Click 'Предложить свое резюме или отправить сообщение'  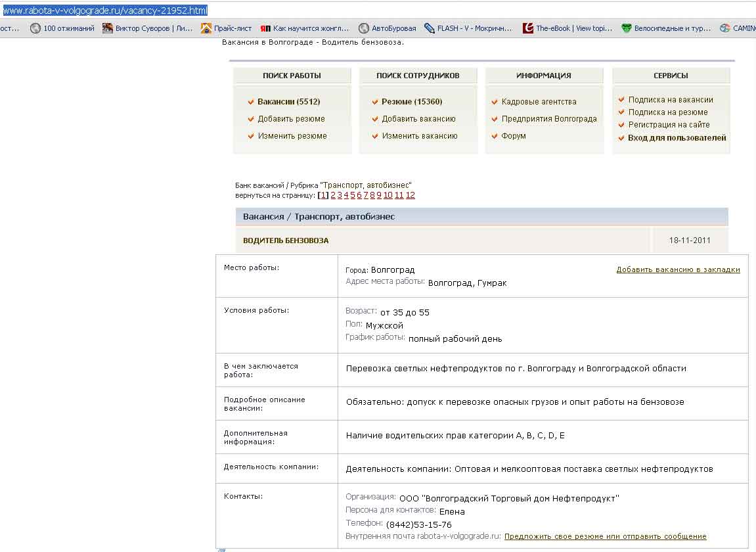click(605, 537)
